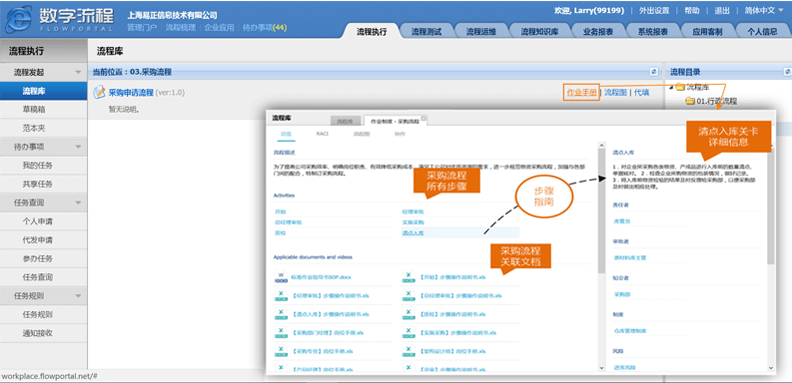Viewport: 792px width, 383px height.
Task: Close the 作业制度 - 采购流程 tab
Action: (x=424, y=119)
